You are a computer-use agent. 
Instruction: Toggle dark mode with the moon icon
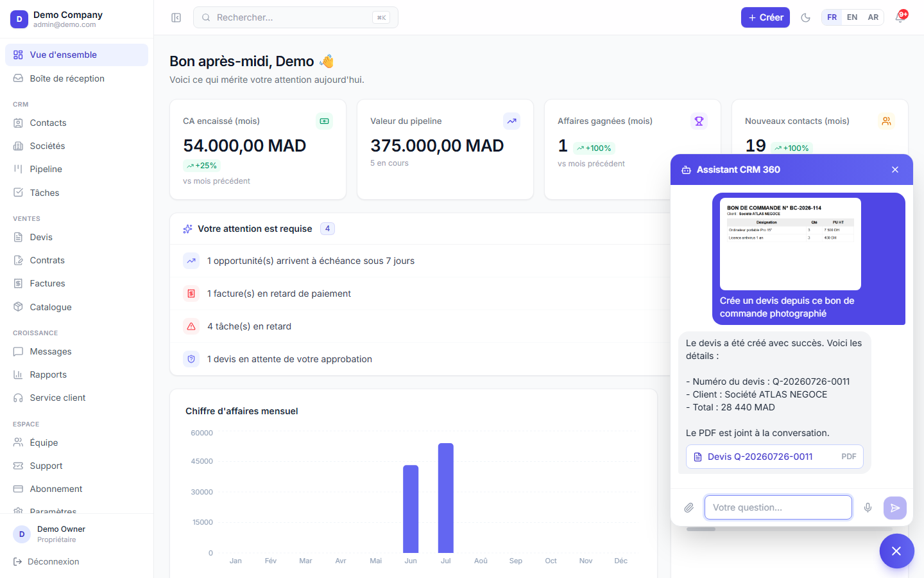pos(806,17)
